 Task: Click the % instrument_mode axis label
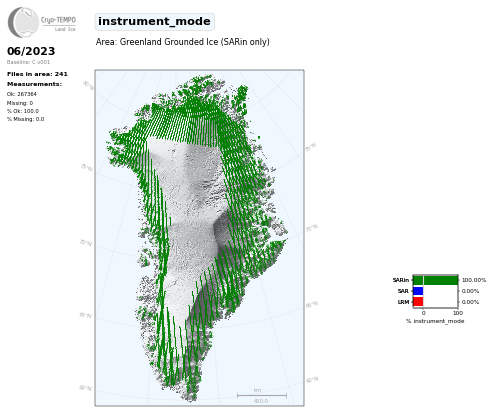point(435,321)
